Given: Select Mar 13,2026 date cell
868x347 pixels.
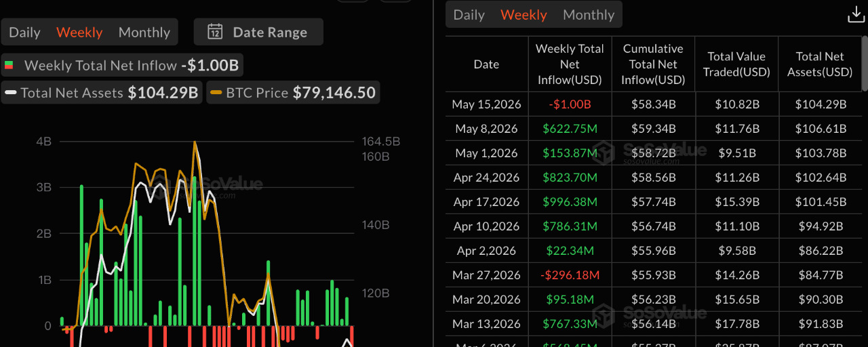Looking at the screenshot, I should [x=486, y=324].
